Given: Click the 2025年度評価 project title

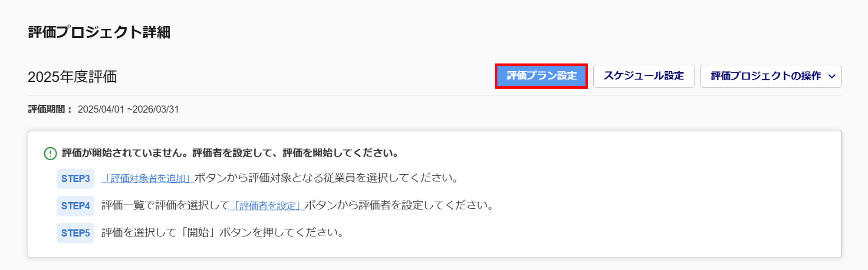Looking at the screenshot, I should point(72,77).
